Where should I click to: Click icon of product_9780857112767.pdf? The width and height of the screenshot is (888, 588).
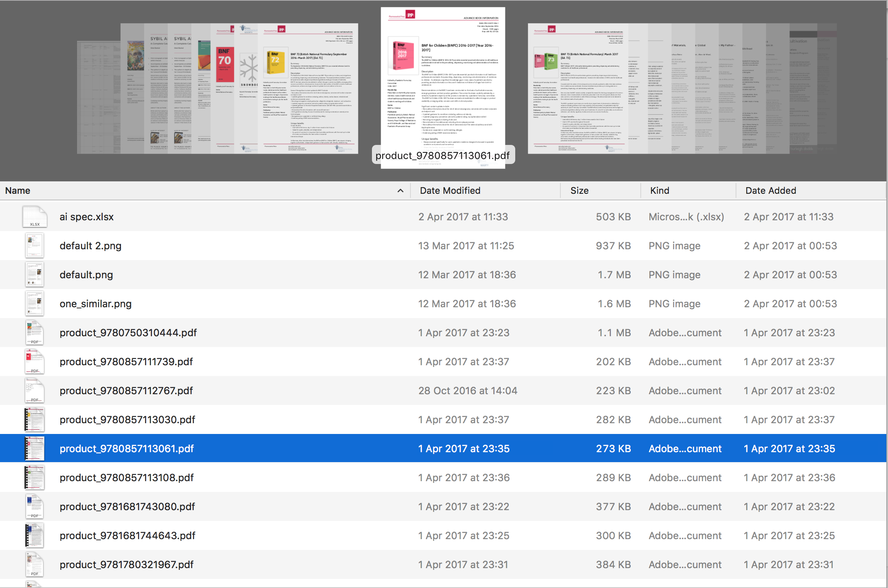(35, 390)
